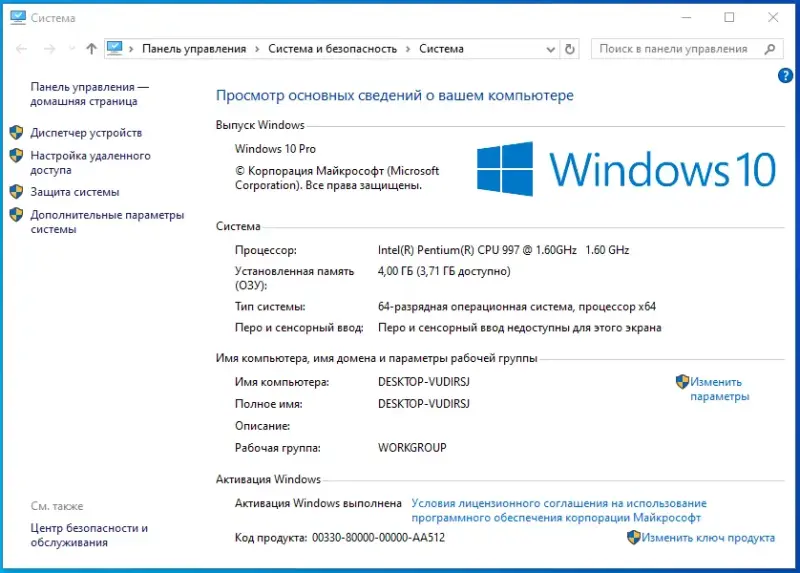Click Изменить ключ продукта link
Viewport: 800px width, 573px height.
pyautogui.click(x=708, y=537)
